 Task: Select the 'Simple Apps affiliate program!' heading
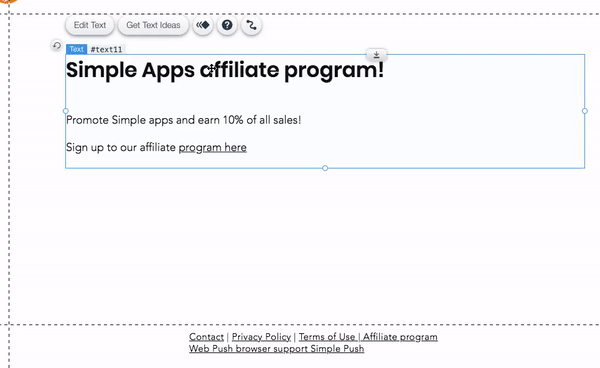(x=225, y=70)
